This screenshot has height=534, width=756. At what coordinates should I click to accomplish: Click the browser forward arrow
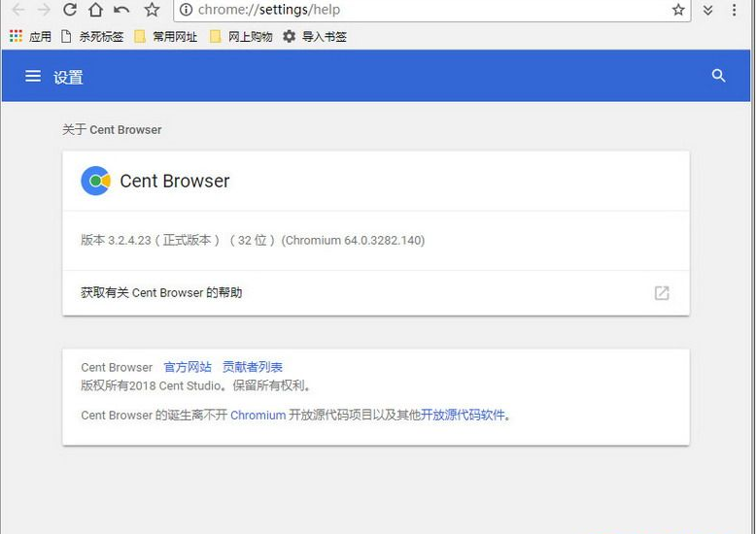tap(44, 9)
